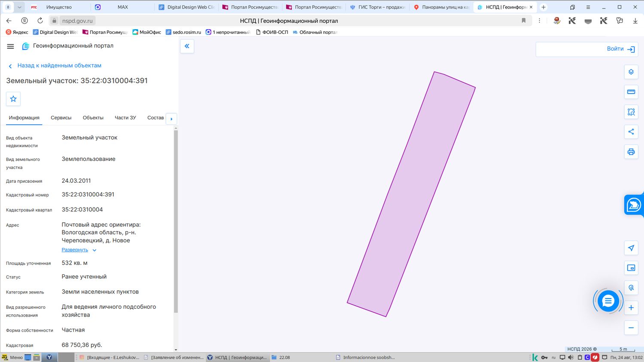Open the blue assistant side widget
This screenshot has height=362, width=644.
(634, 205)
